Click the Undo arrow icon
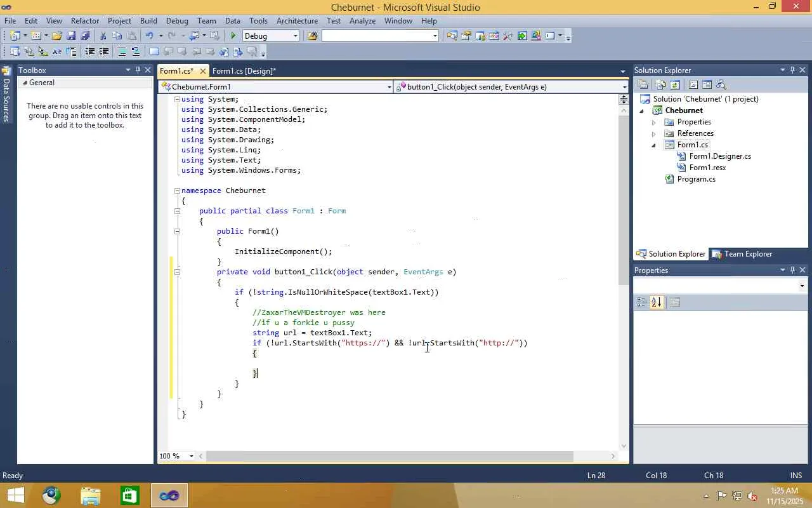Image resolution: width=812 pixels, height=508 pixels. [x=149, y=36]
